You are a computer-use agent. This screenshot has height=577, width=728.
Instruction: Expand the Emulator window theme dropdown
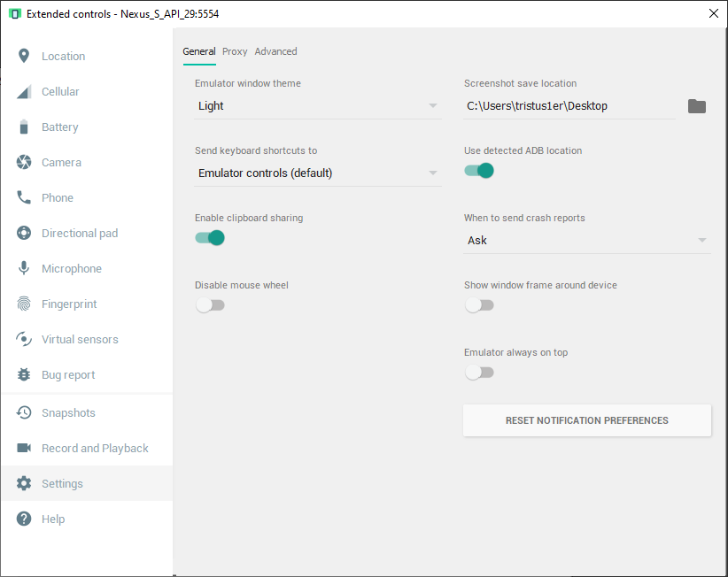point(317,106)
